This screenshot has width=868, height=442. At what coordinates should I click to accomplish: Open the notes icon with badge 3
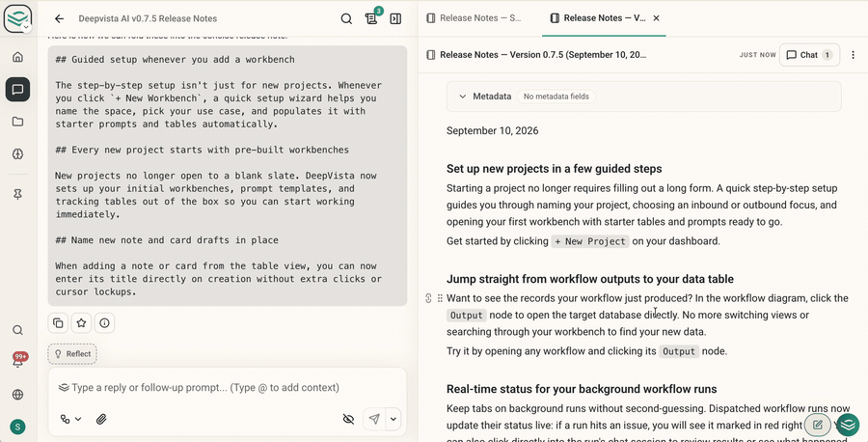coord(371,18)
